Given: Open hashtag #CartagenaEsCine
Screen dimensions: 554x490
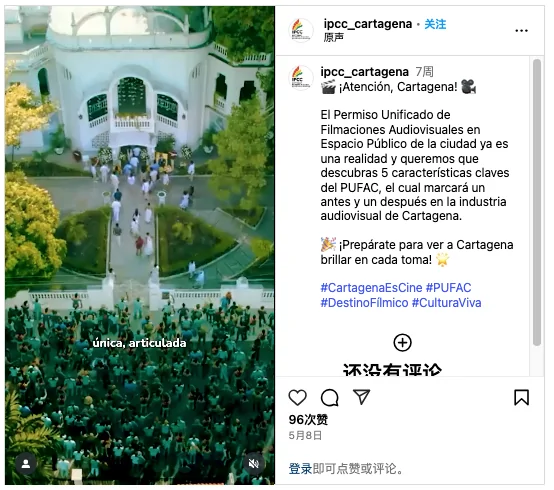Looking at the screenshot, I should pos(371,288).
